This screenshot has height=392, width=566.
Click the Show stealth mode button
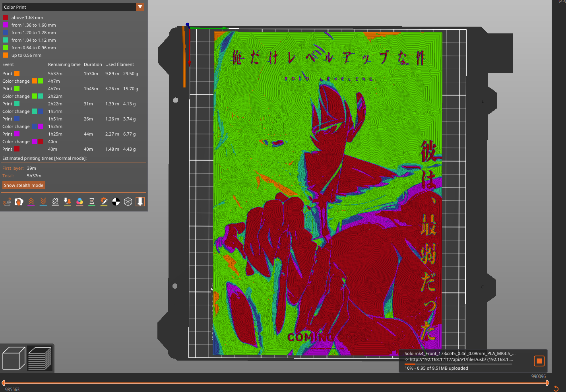click(x=24, y=185)
